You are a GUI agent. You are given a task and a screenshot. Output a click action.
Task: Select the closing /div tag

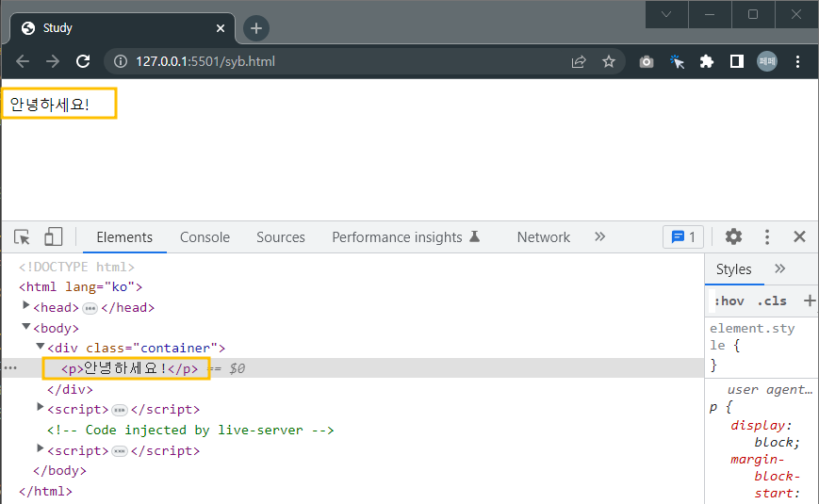(70, 390)
